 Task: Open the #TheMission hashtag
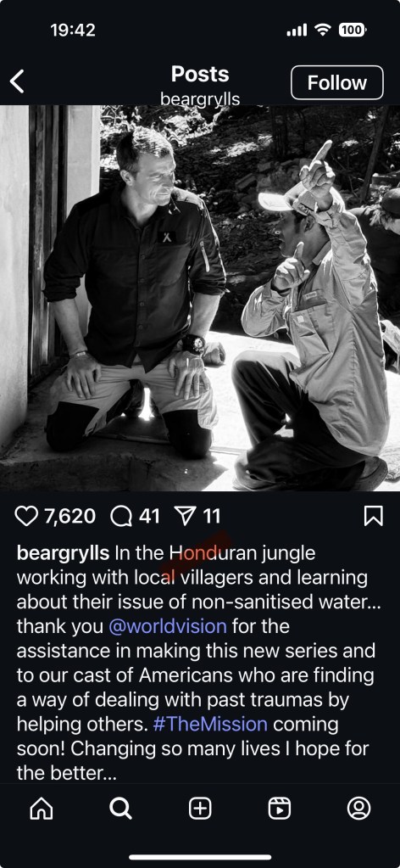[x=210, y=724]
